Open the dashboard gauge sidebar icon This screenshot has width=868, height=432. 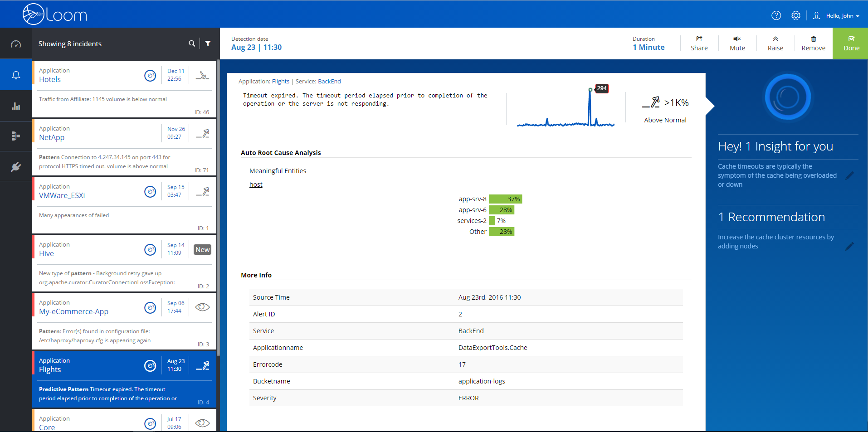point(16,44)
